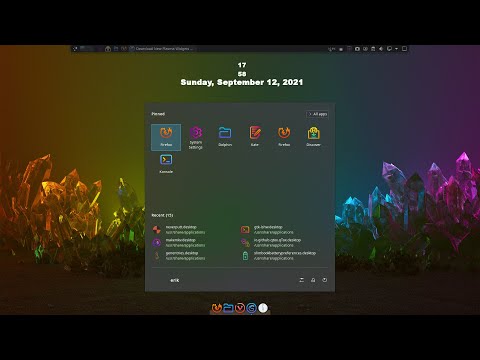
Task: Open the blue G app in dock
Action: click(x=251, y=308)
